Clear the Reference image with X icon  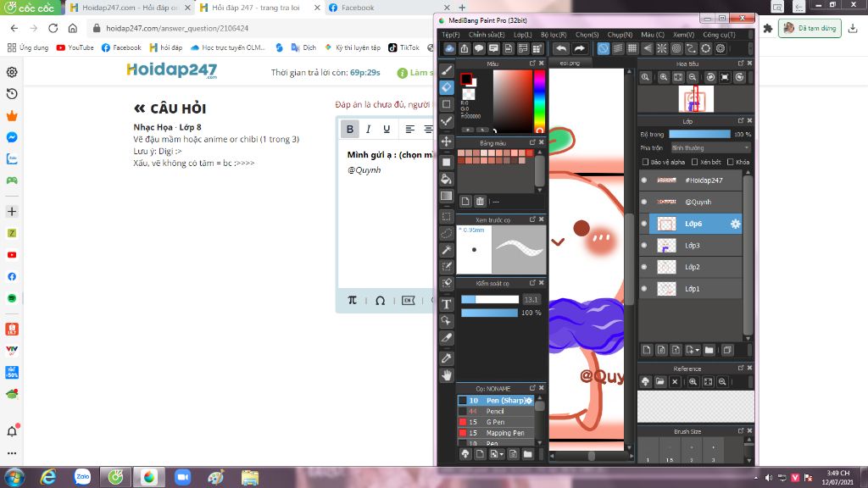pyautogui.click(x=674, y=382)
